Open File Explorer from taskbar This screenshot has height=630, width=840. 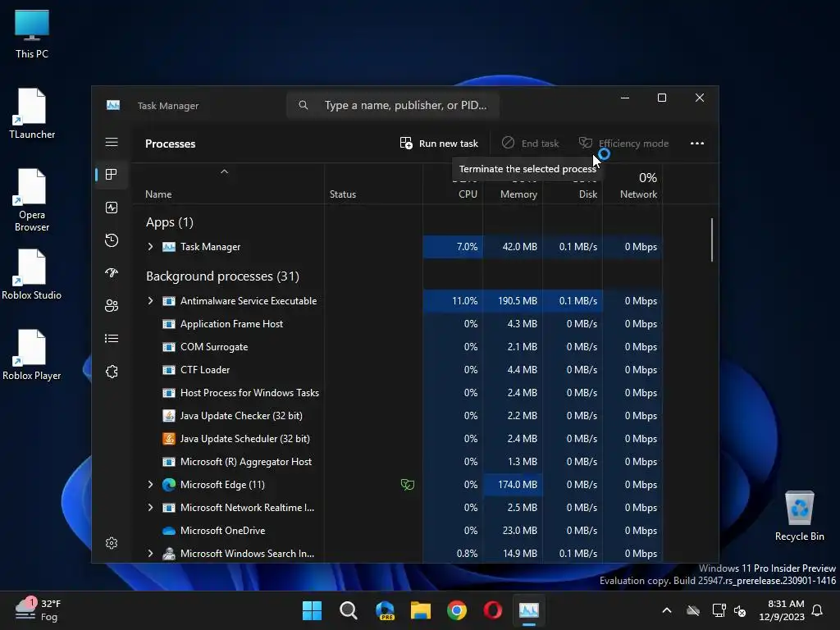[421, 610]
